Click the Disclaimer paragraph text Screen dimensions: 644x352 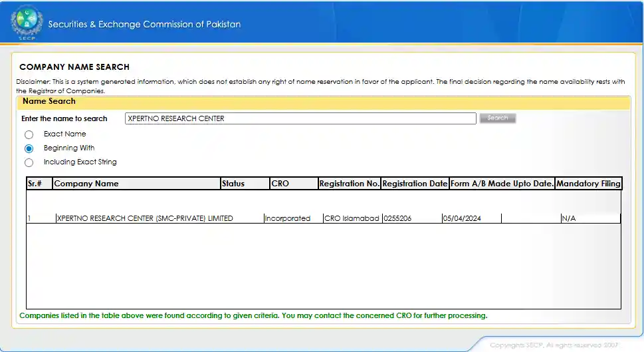(320, 86)
